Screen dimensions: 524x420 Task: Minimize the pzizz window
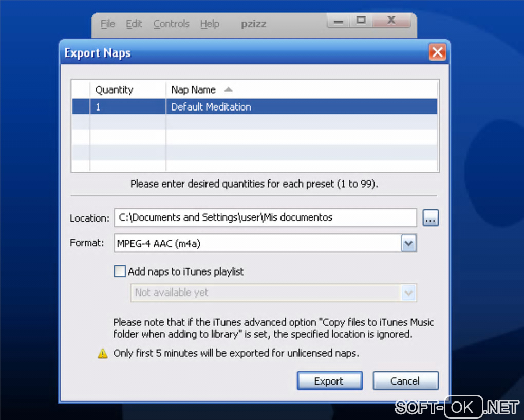coord(338,22)
